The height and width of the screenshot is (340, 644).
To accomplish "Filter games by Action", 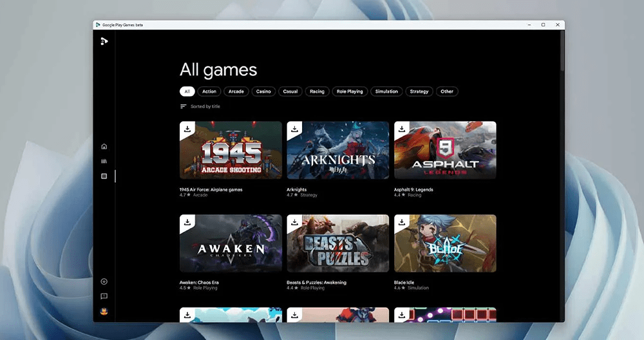I will (x=209, y=91).
